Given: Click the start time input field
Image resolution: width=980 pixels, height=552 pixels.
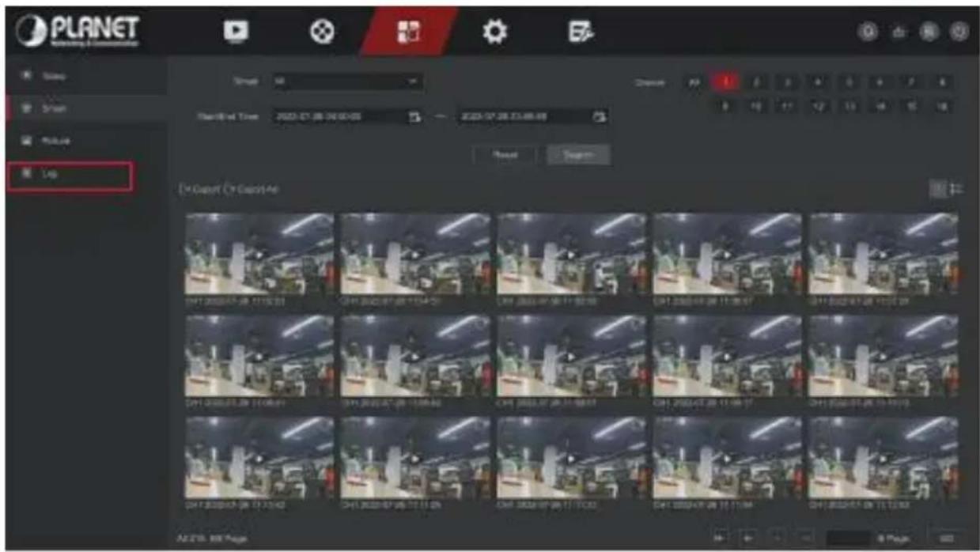Looking at the screenshot, I should click(x=348, y=117).
